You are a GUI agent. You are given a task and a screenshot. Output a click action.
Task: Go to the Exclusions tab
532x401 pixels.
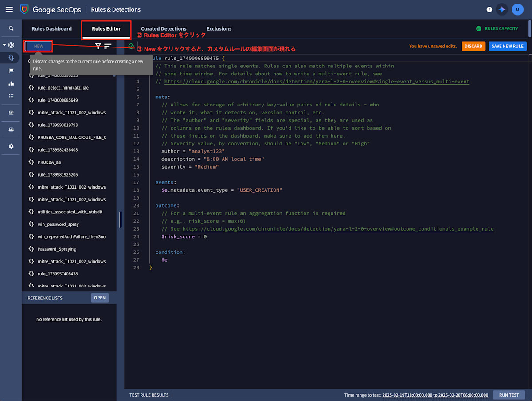[x=219, y=28]
